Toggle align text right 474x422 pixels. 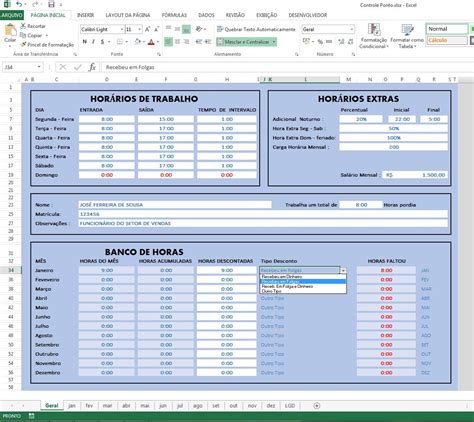tap(186, 42)
